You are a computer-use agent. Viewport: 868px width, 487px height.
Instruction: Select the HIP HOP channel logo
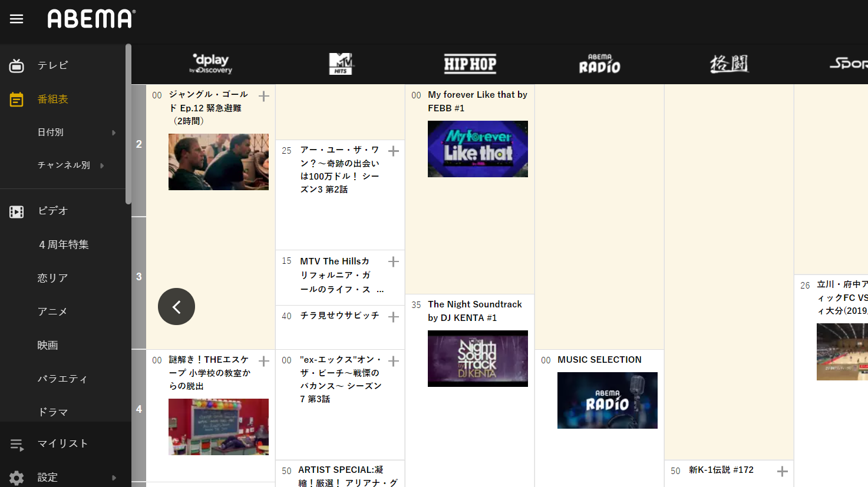click(x=470, y=64)
